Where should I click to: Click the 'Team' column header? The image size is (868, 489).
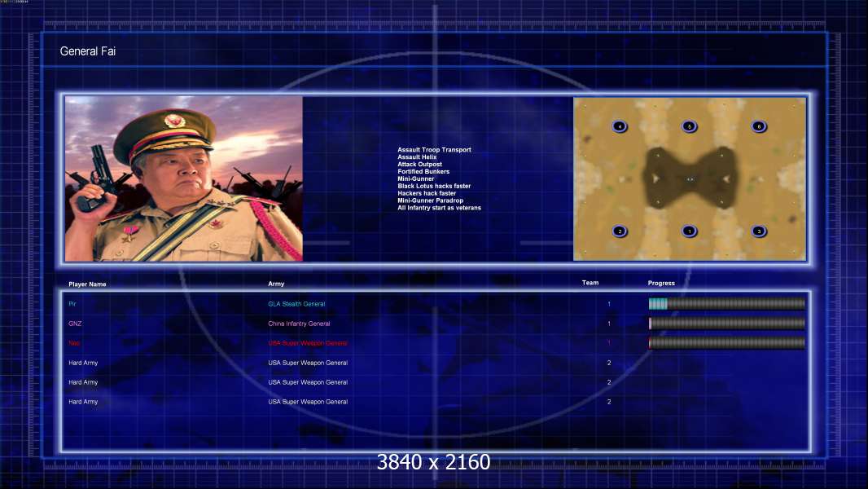590,283
